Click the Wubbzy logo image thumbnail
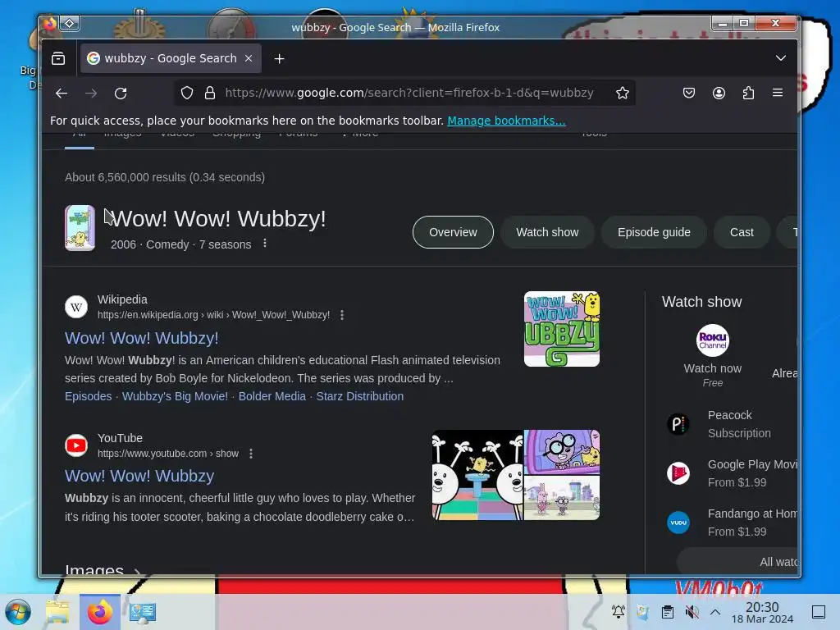This screenshot has height=630, width=840. pos(561,329)
